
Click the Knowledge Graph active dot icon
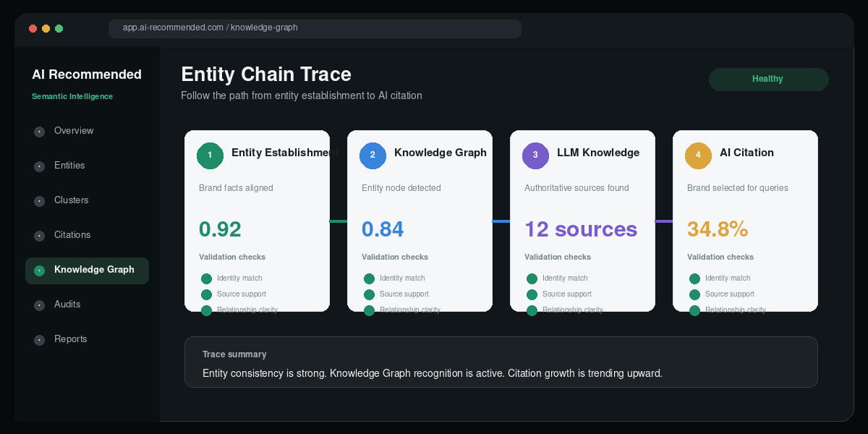tap(39, 271)
